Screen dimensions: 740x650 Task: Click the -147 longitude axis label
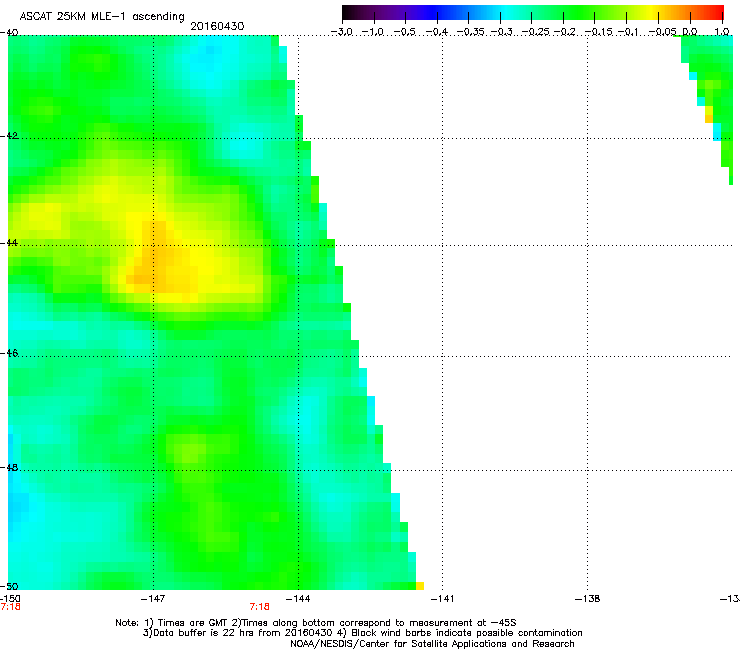[153, 599]
